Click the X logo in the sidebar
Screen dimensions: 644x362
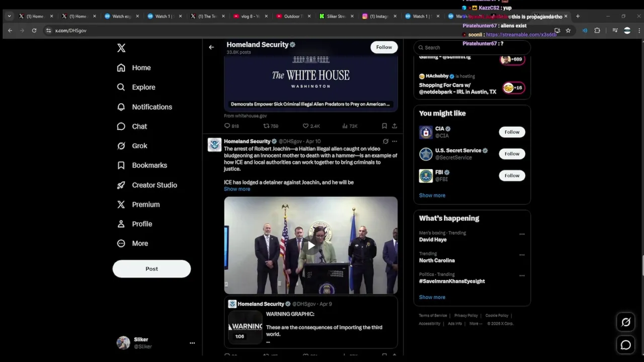tap(121, 48)
